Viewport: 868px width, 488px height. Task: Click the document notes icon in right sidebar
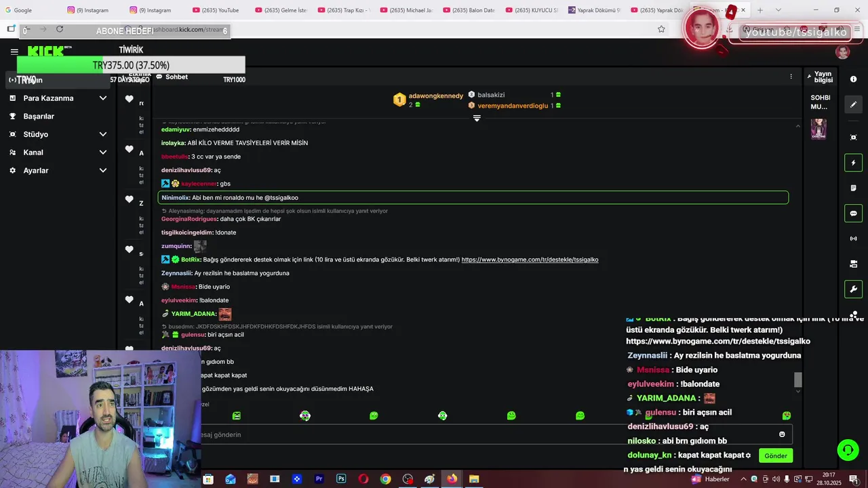coord(853,188)
